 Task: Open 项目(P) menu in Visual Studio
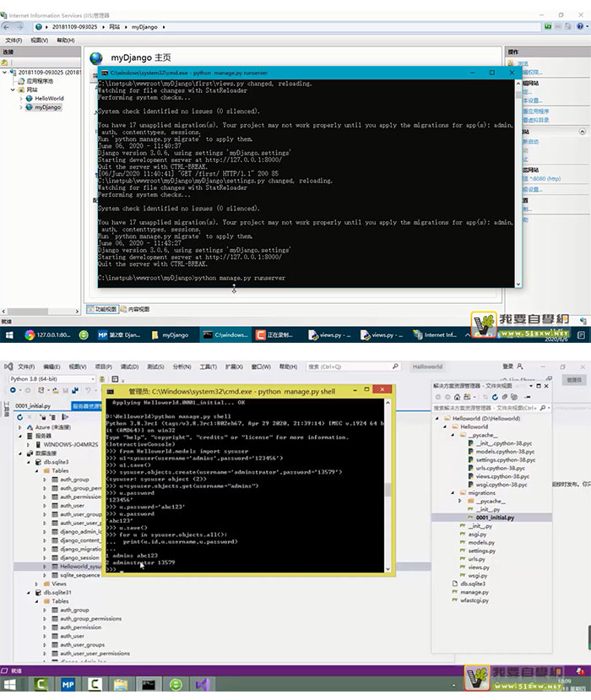pos(104,366)
